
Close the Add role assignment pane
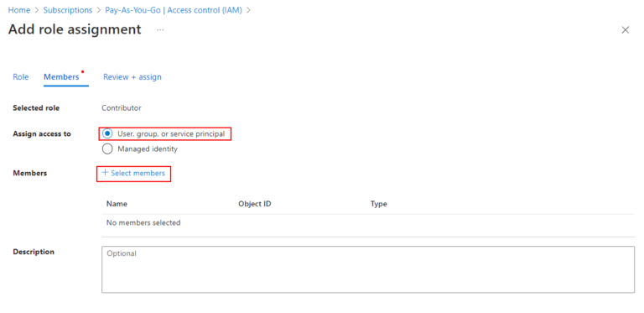pos(625,30)
